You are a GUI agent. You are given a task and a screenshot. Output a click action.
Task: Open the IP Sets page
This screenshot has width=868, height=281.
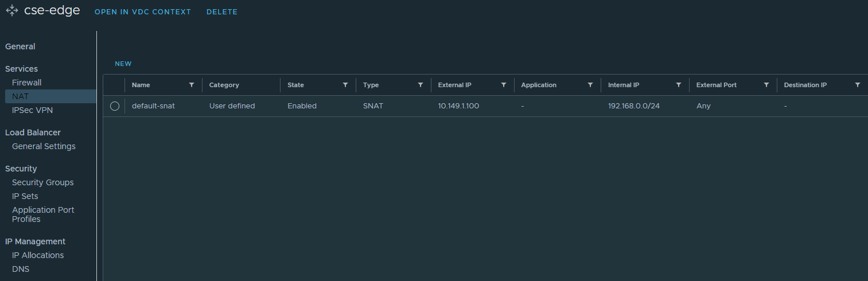(25, 196)
